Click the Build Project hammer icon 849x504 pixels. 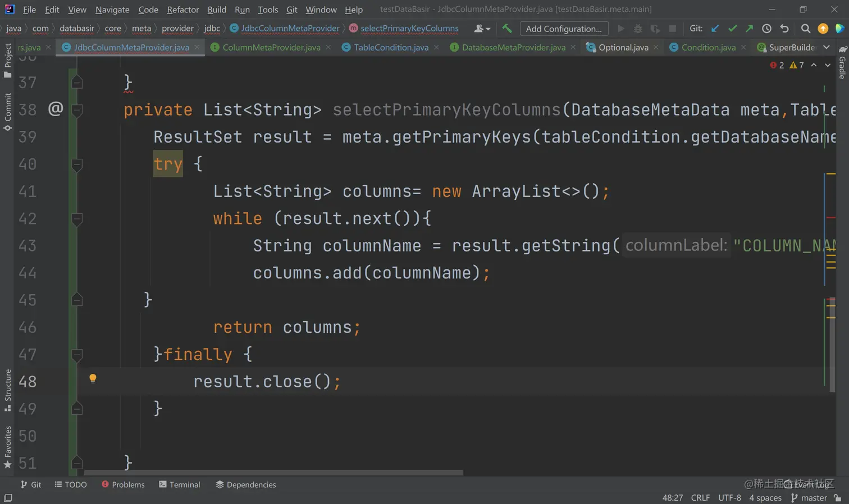pyautogui.click(x=507, y=29)
